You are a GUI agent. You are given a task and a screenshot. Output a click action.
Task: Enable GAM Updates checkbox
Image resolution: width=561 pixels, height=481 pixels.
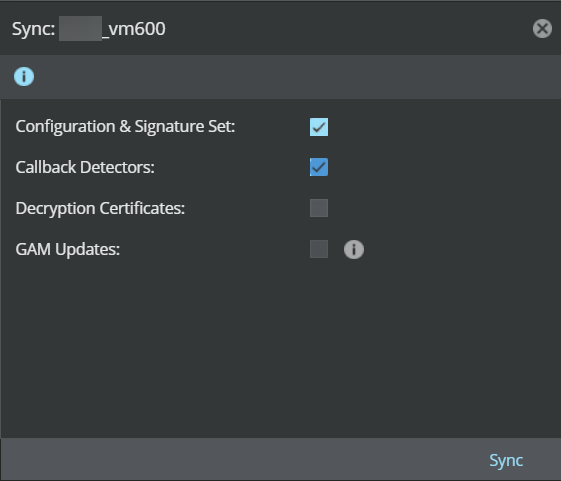[x=319, y=249]
